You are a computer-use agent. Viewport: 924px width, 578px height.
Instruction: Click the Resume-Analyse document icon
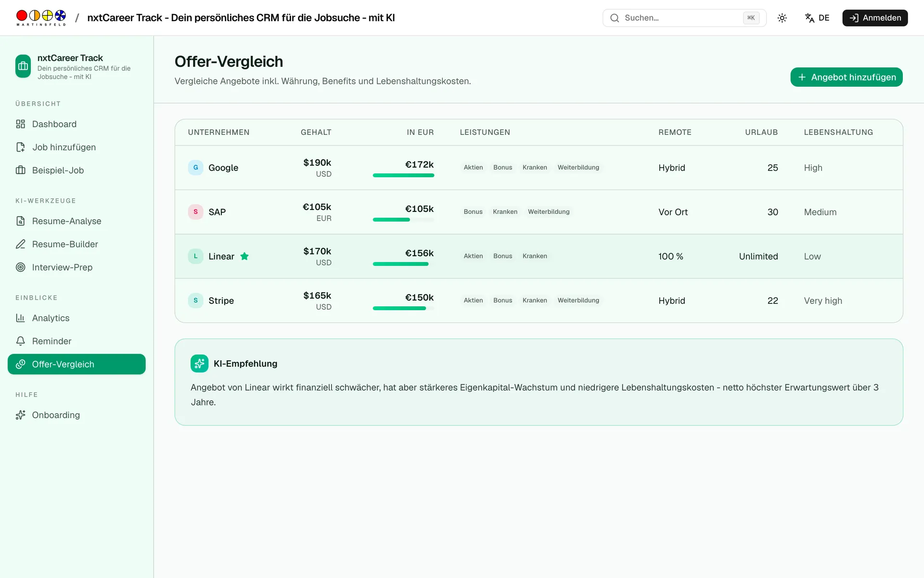pos(20,221)
